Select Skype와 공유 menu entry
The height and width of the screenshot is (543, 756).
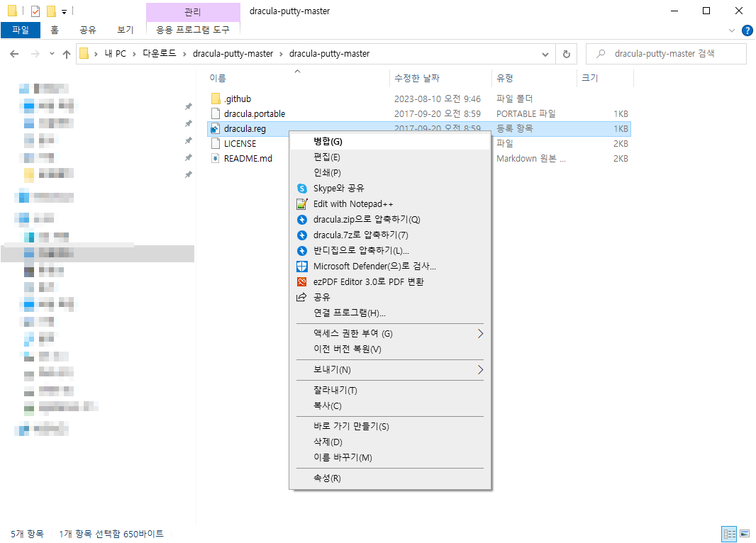390,189
